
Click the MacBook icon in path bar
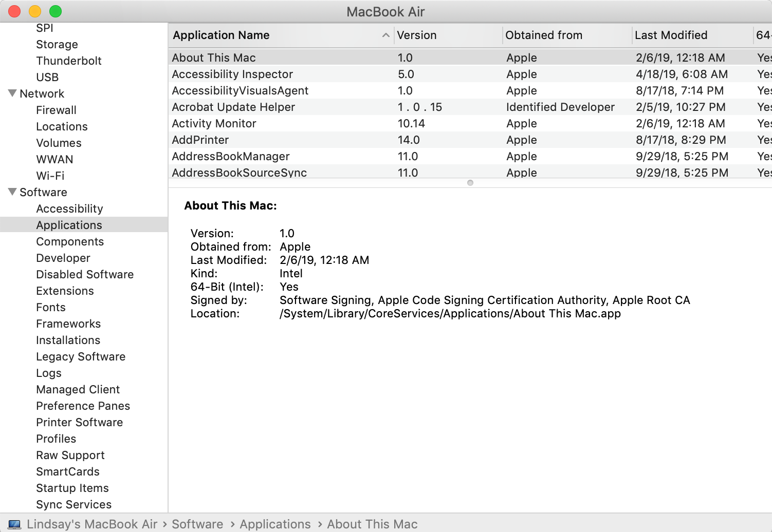[14, 524]
